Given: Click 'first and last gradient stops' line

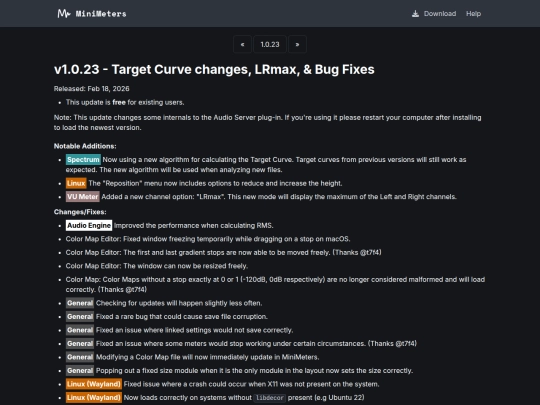Looking at the screenshot, I should (224, 252).
